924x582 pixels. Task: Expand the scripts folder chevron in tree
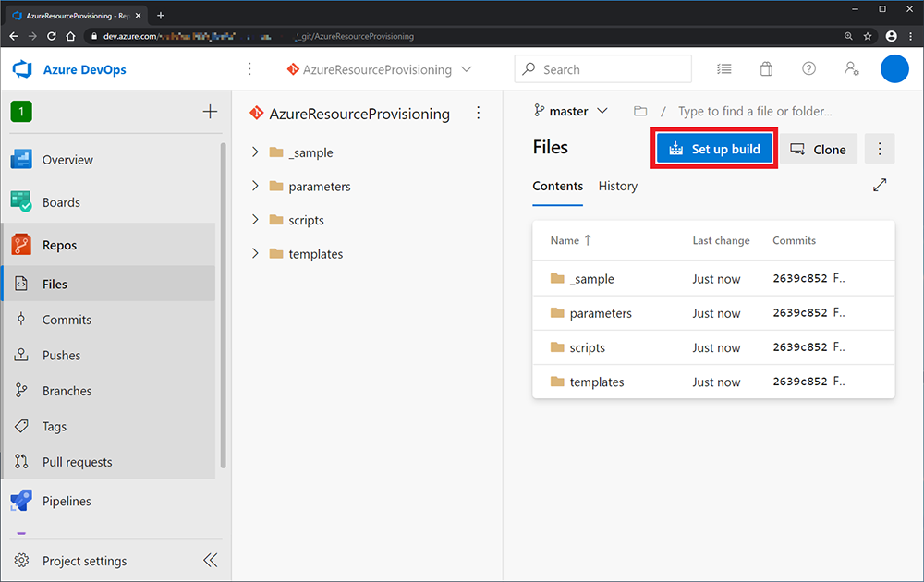pyautogui.click(x=255, y=220)
